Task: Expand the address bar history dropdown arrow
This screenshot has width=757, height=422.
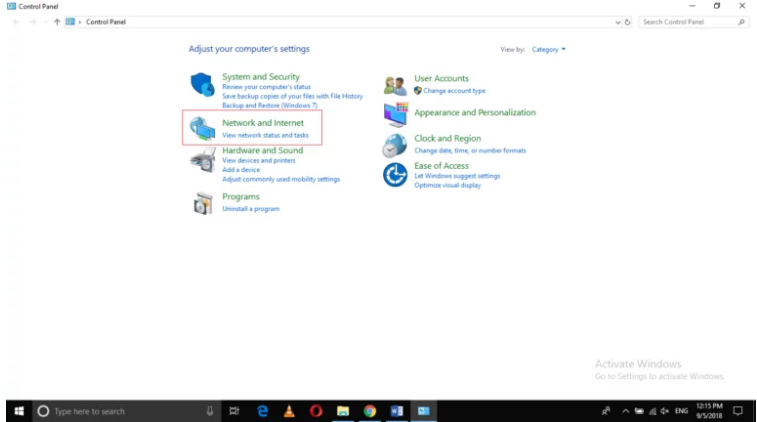Action: pyautogui.click(x=617, y=21)
